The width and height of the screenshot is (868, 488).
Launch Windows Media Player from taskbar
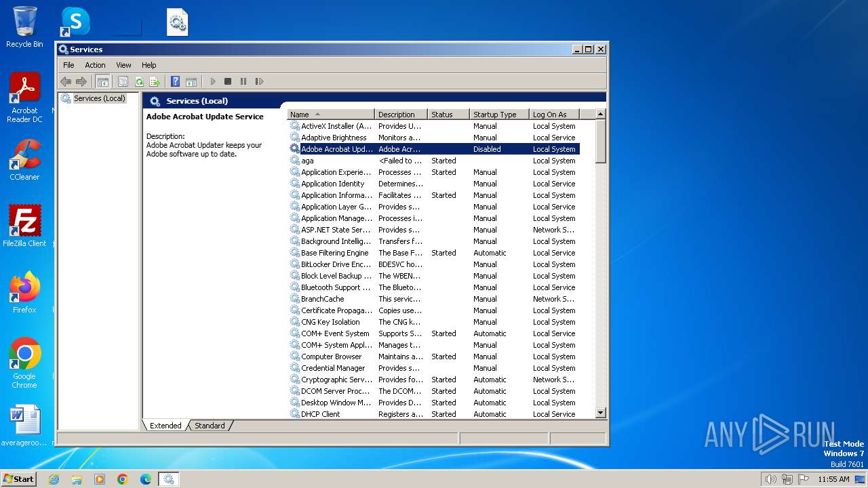[x=100, y=479]
